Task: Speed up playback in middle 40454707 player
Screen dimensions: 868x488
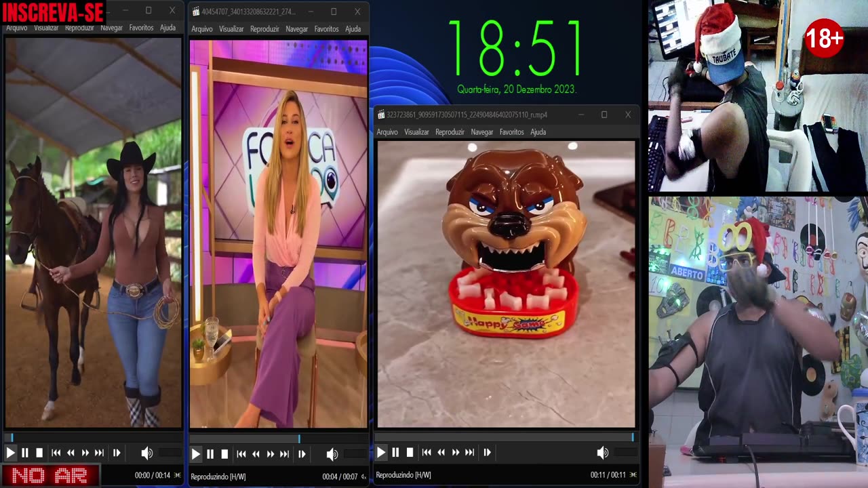Action: 270,454
